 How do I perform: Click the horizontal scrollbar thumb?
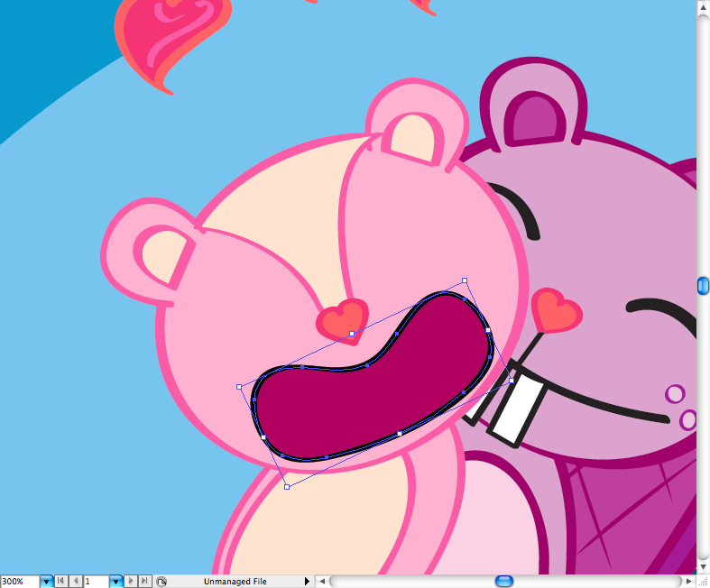click(x=504, y=581)
